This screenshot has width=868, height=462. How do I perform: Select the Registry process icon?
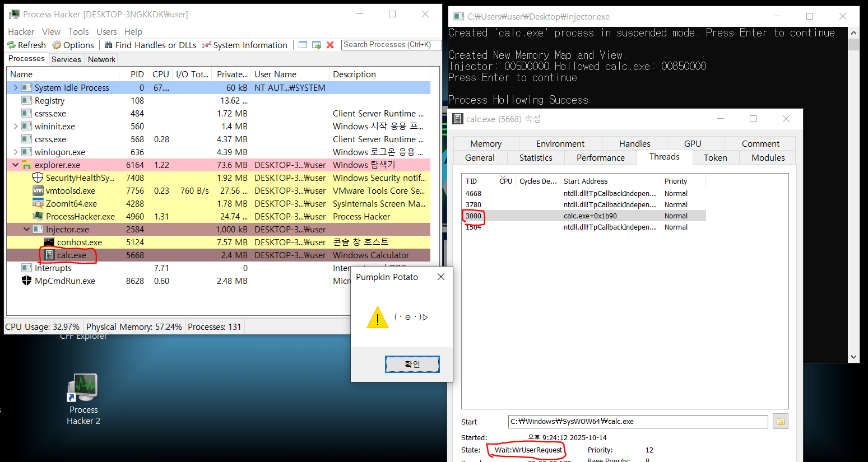pyautogui.click(x=26, y=100)
